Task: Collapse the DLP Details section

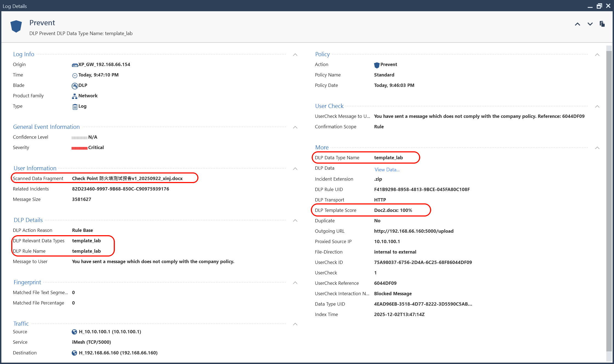Action: click(x=295, y=221)
